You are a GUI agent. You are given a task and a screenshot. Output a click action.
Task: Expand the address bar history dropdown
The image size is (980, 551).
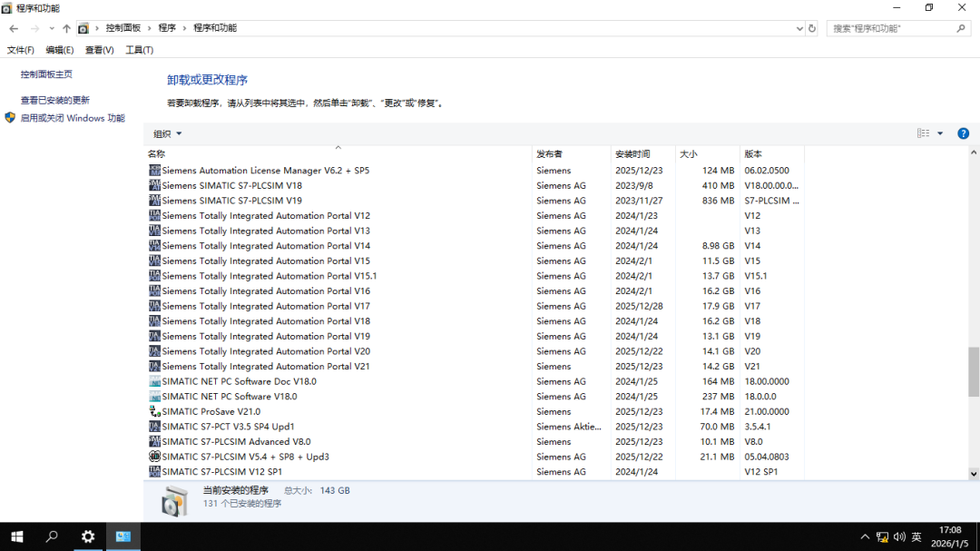[x=799, y=28]
